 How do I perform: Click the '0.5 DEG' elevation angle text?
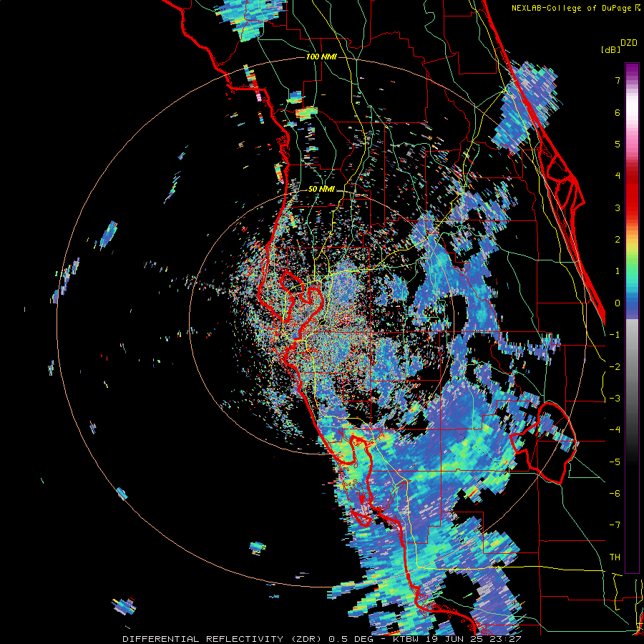coord(351,639)
